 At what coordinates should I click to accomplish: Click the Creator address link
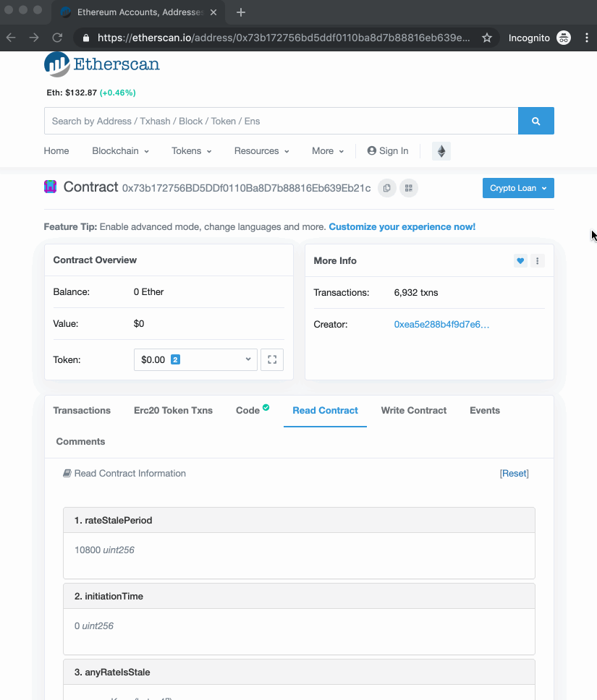click(441, 325)
